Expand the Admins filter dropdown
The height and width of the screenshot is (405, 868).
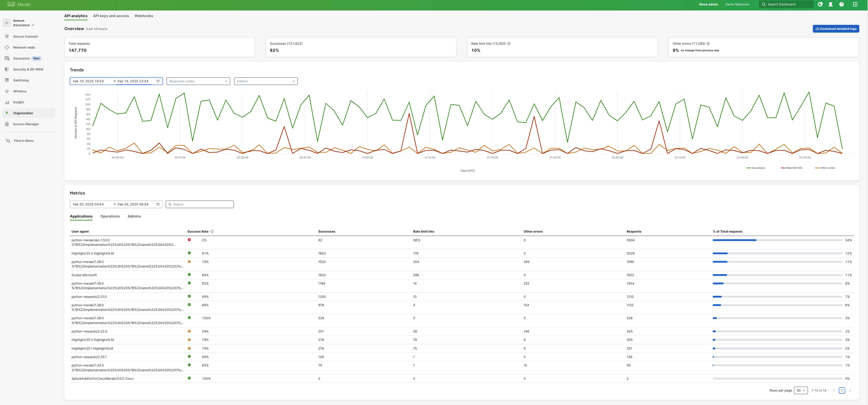click(x=265, y=81)
